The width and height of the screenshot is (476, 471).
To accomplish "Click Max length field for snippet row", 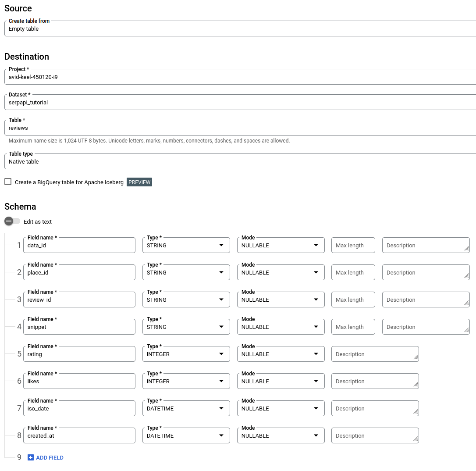I will pos(353,327).
